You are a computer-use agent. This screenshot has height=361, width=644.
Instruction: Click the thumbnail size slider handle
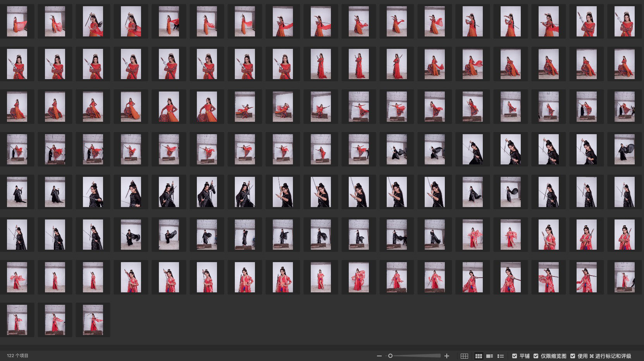(x=390, y=356)
